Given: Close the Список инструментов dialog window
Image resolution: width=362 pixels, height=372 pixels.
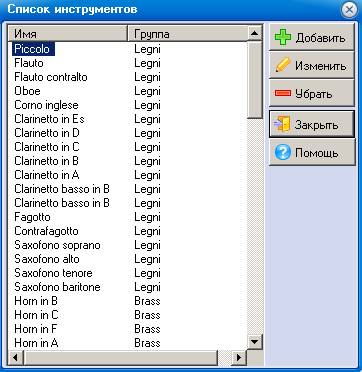Looking at the screenshot, I should (x=349, y=10).
